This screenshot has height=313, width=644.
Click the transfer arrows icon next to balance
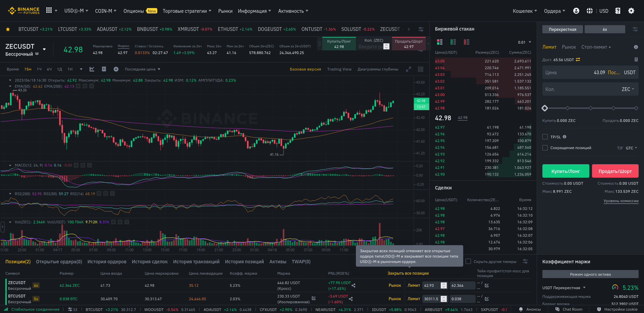click(x=578, y=59)
